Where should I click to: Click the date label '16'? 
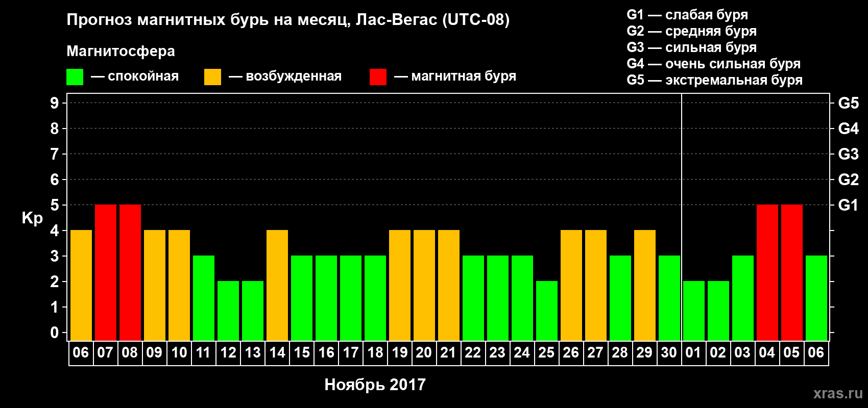coord(326,353)
